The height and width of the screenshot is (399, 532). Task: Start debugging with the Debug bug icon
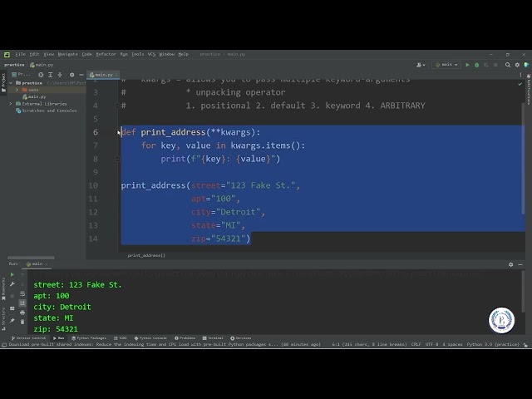coord(476,65)
